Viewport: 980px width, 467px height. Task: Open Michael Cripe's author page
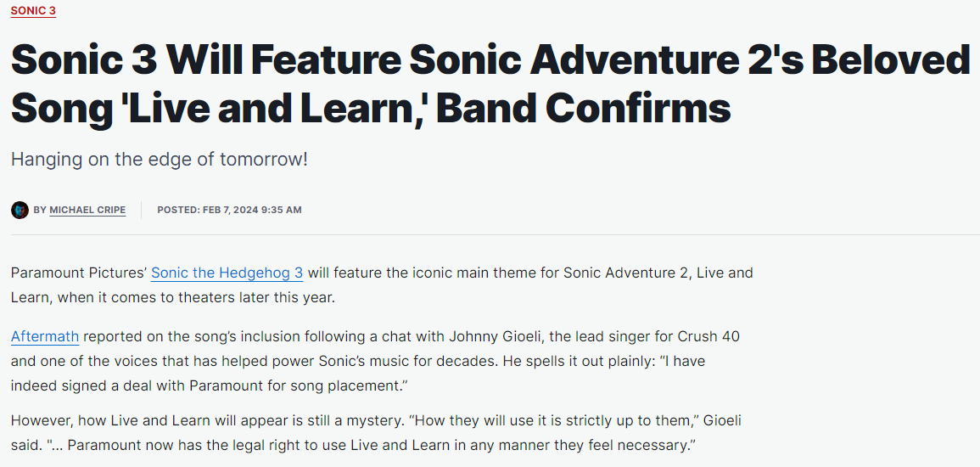[x=87, y=210]
